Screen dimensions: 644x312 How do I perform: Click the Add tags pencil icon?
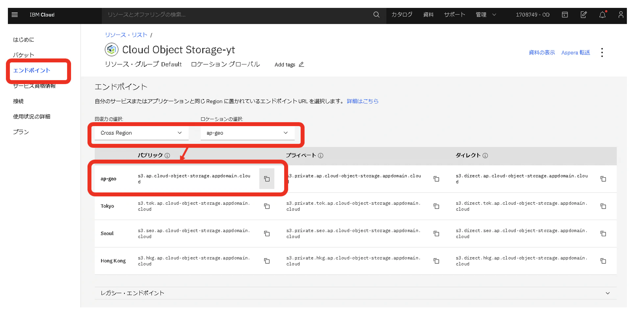(x=301, y=64)
